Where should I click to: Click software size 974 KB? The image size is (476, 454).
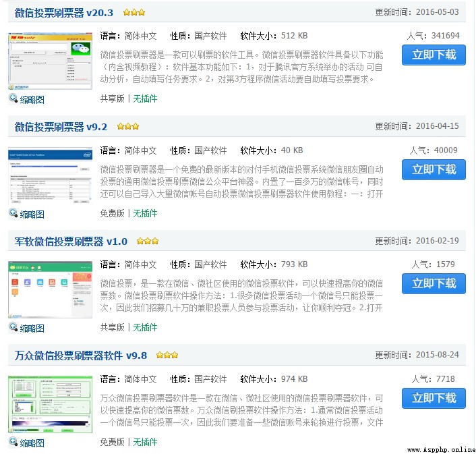(x=295, y=379)
